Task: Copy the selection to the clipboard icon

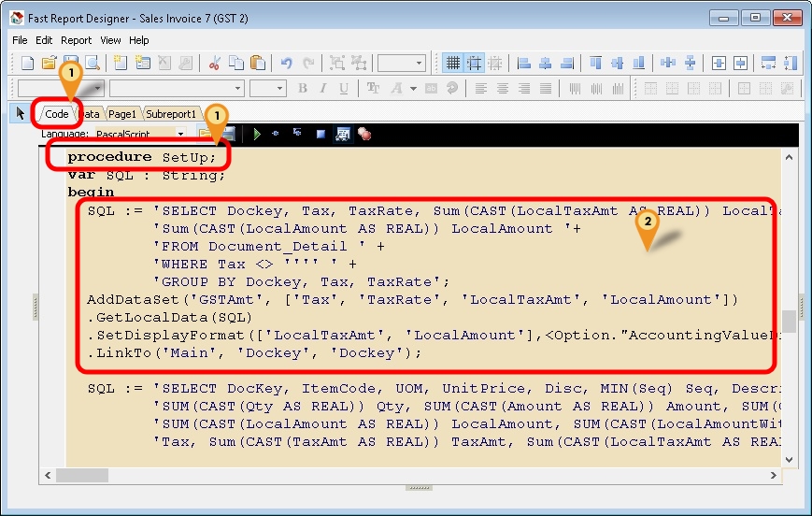Action: click(236, 64)
